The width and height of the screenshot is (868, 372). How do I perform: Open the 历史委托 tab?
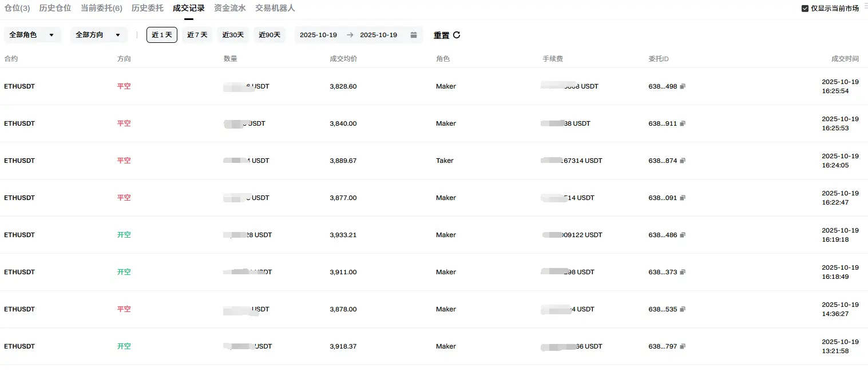tap(148, 8)
